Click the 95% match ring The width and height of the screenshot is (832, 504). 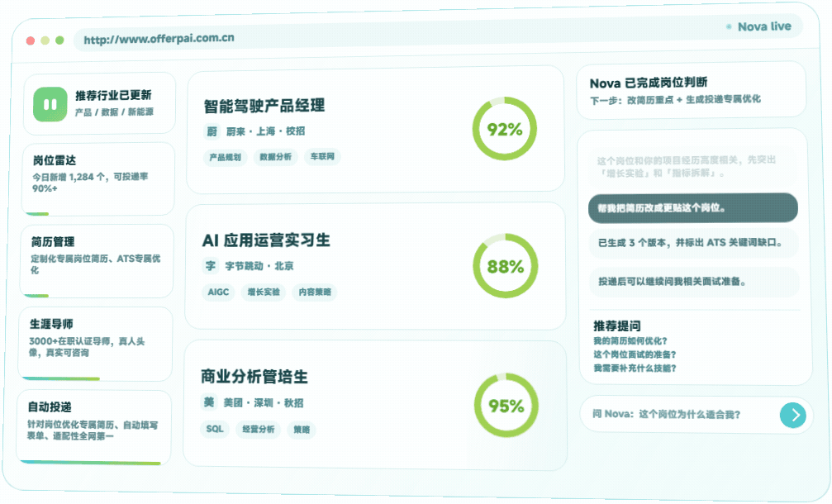click(x=506, y=406)
